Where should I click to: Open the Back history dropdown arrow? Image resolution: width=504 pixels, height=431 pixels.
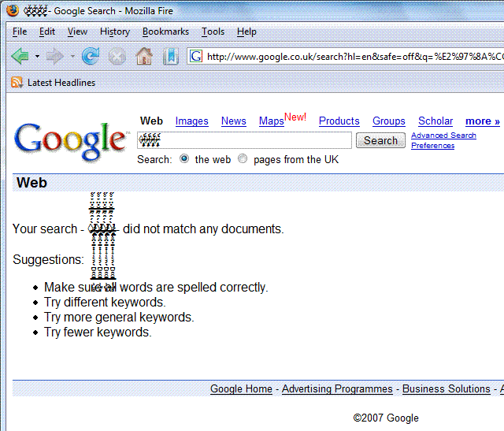pyautogui.click(x=37, y=57)
